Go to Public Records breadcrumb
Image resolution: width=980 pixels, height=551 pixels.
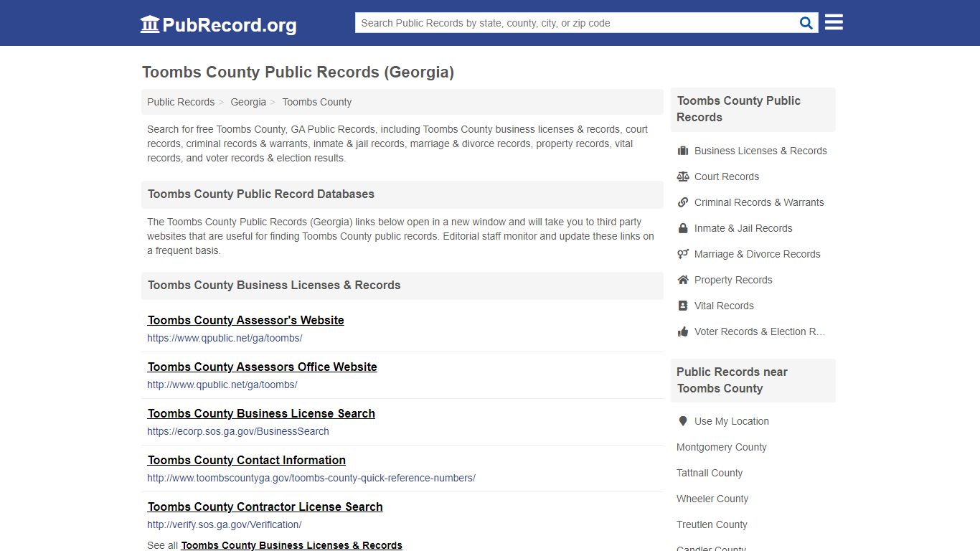click(181, 102)
